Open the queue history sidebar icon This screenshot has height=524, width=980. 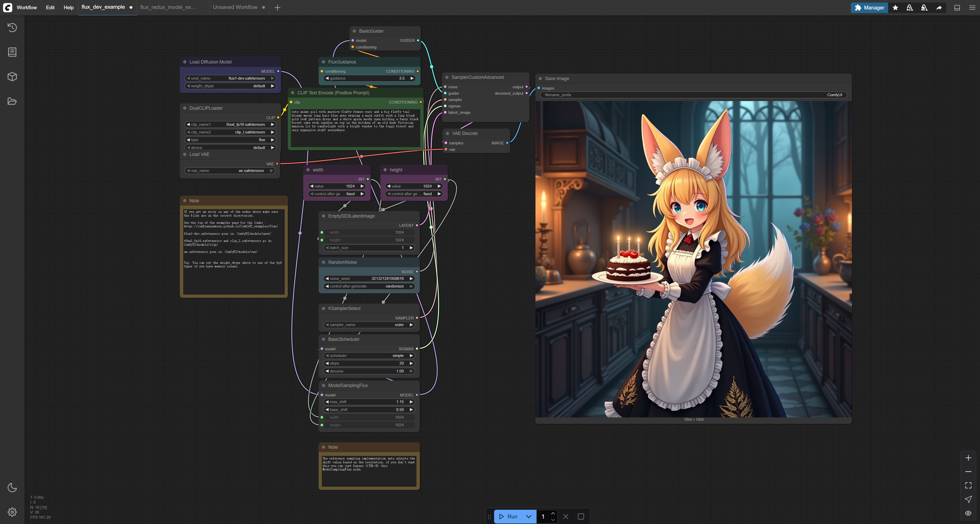click(x=12, y=27)
